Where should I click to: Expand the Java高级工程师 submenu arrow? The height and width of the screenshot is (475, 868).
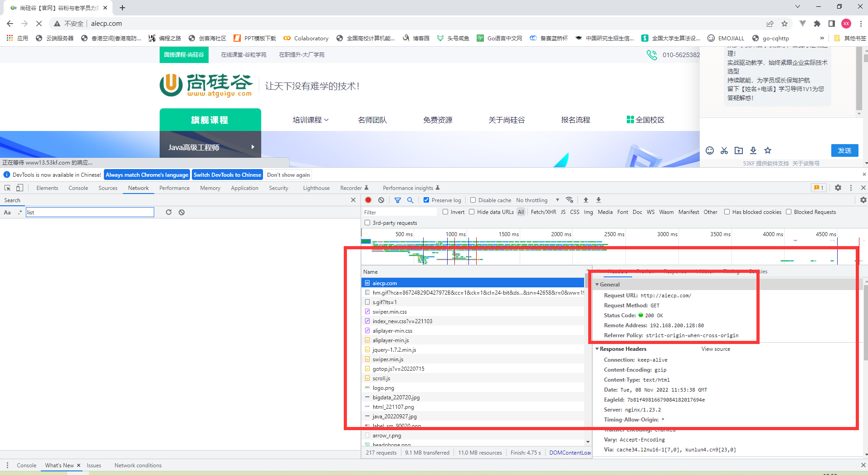[x=253, y=147]
